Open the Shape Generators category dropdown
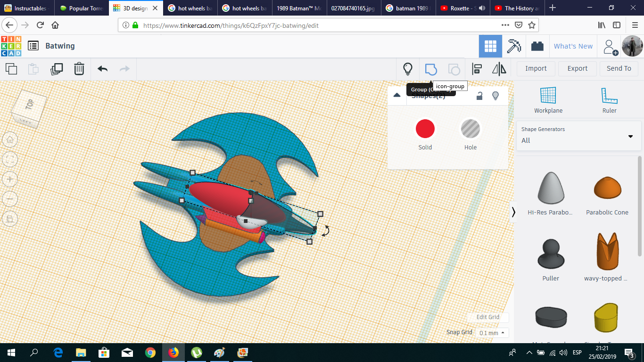The width and height of the screenshot is (644, 362). click(x=578, y=136)
